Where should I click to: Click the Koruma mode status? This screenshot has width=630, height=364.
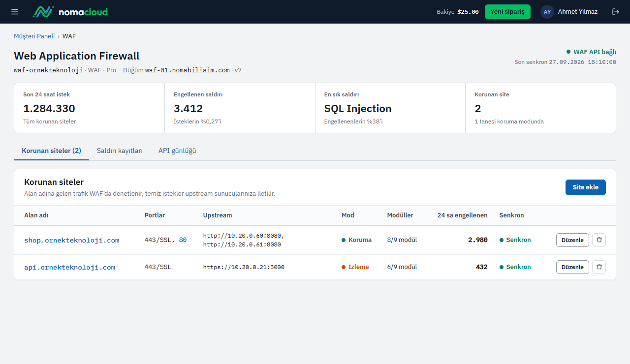coord(357,240)
